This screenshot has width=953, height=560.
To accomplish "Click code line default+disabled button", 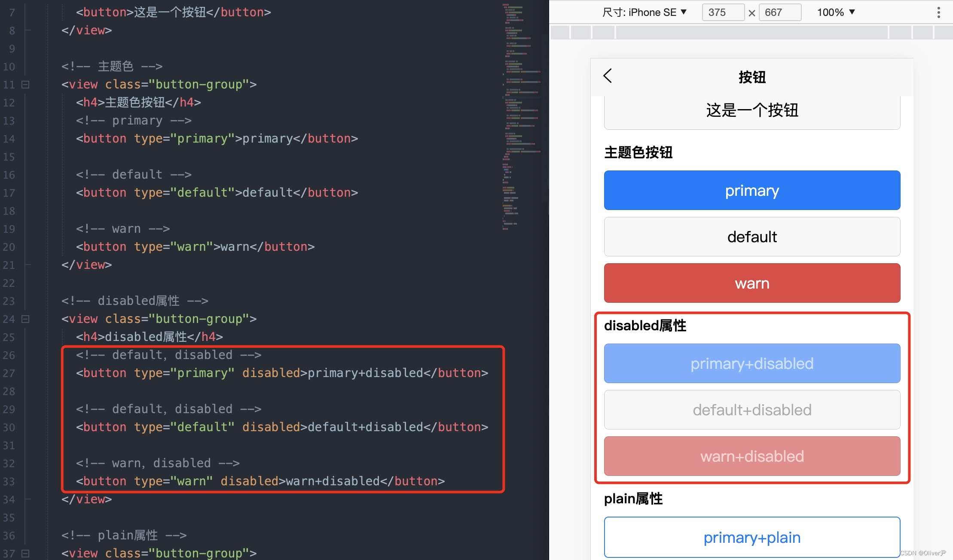I will 282,427.
